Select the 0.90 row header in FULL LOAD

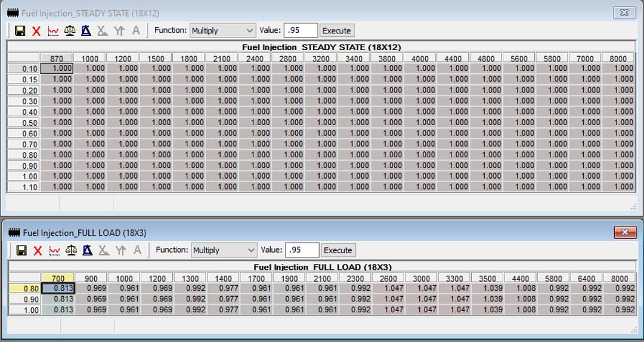pos(25,299)
